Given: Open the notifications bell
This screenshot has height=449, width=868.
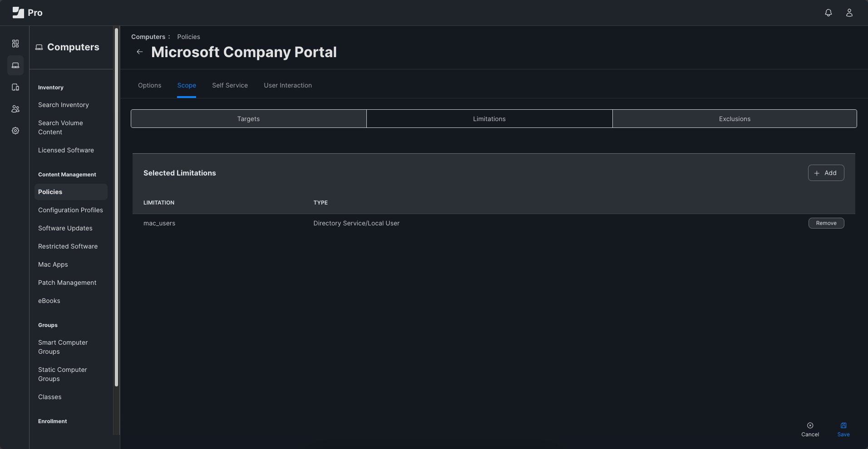Looking at the screenshot, I should (829, 13).
